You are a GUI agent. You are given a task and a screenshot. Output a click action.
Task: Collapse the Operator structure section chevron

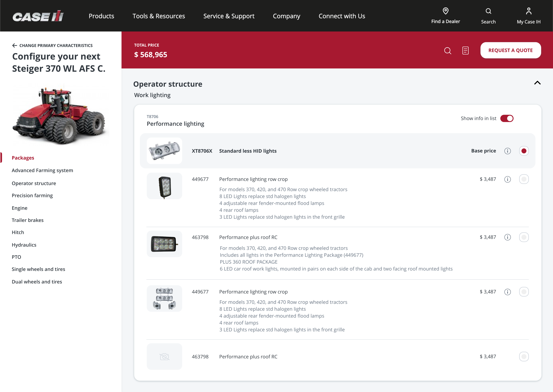537,83
